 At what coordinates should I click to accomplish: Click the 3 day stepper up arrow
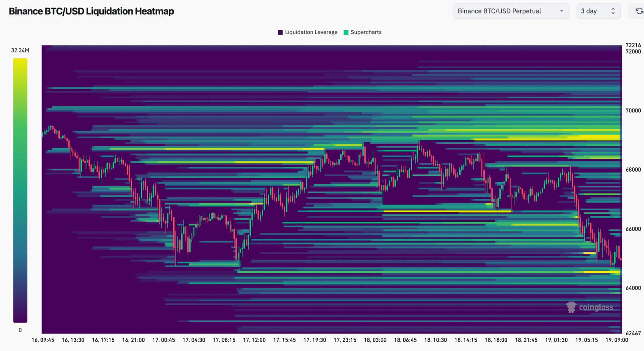tap(613, 8)
